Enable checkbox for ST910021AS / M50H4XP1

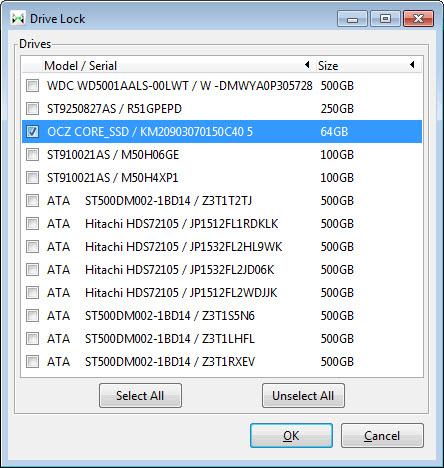[32, 178]
